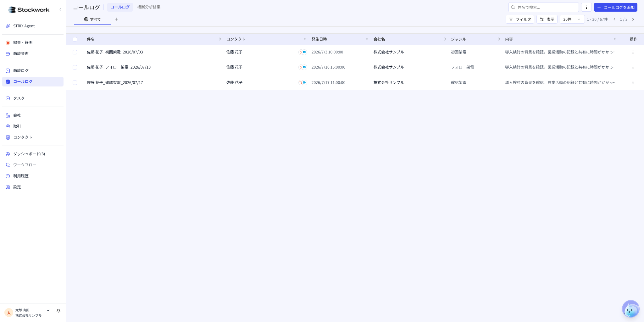Sort by 内容 column
Screen dimensions: 644x322
coord(615,39)
